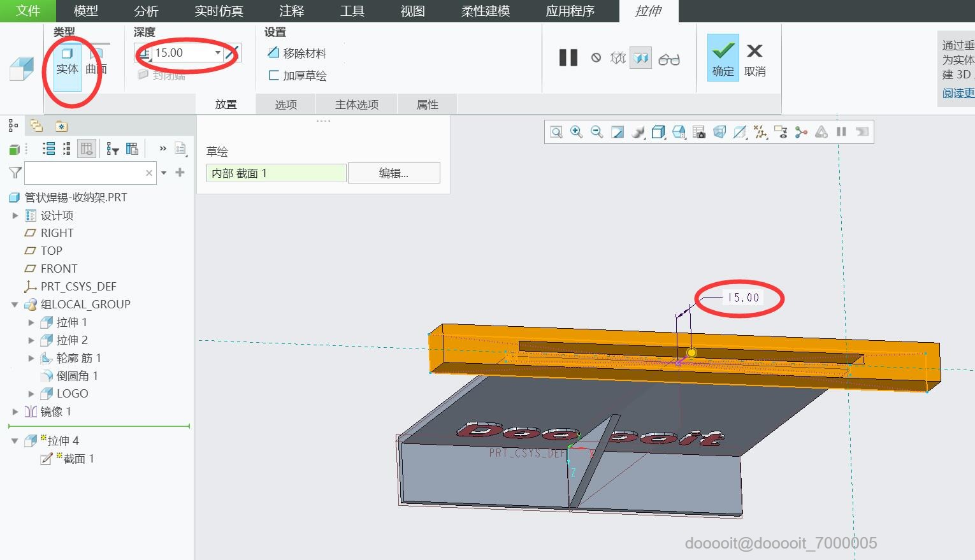This screenshot has height=560, width=975.
Task: Open the saved orientations icon
Action: click(679, 132)
